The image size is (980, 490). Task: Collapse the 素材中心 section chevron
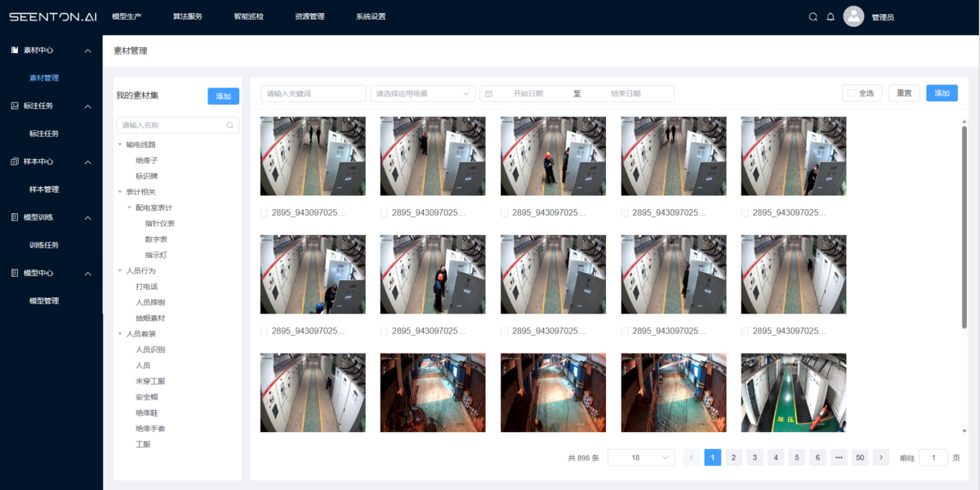click(x=87, y=51)
